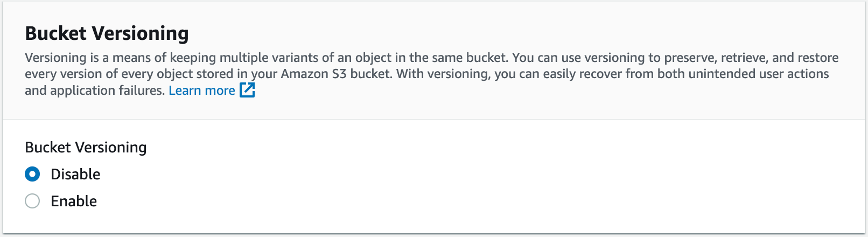Click the Bucket Versioning label above the radios
Image resolution: width=868 pixels, height=237 pixels.
[86, 147]
